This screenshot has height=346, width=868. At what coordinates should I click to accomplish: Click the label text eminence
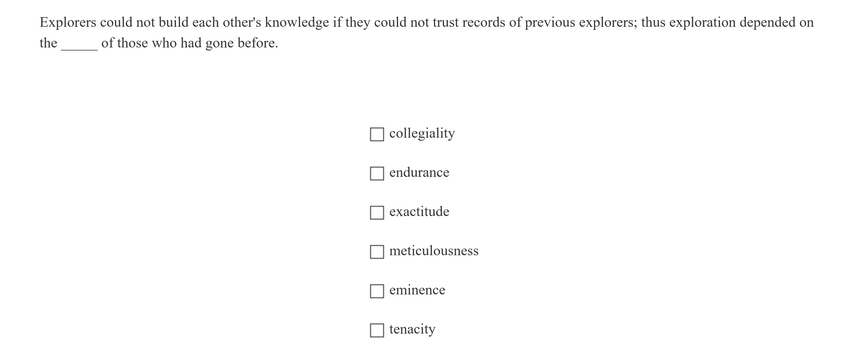pyautogui.click(x=417, y=290)
